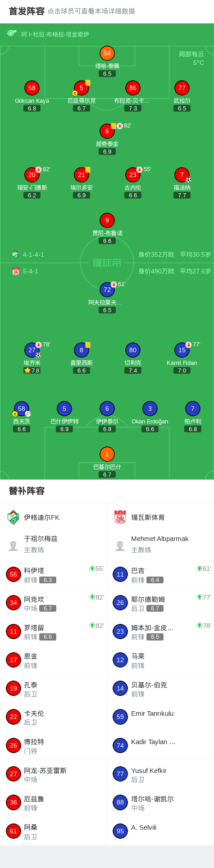Open 埃齐米's 7.8 star rating badge
214x868 pixels.
(32, 370)
